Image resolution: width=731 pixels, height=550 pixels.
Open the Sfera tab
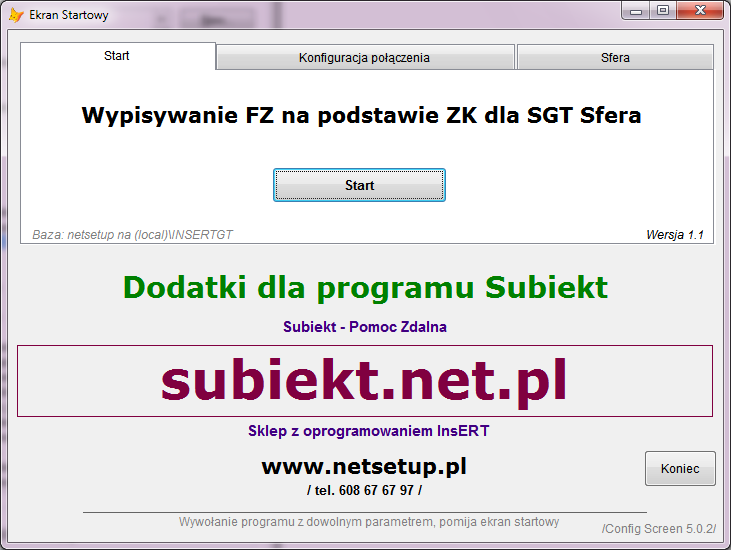(x=615, y=58)
